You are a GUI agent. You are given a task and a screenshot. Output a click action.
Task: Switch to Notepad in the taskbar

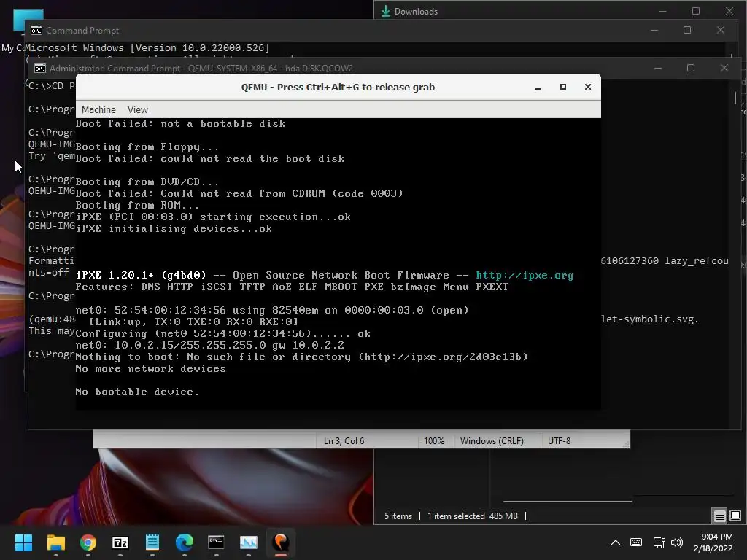tap(152, 542)
